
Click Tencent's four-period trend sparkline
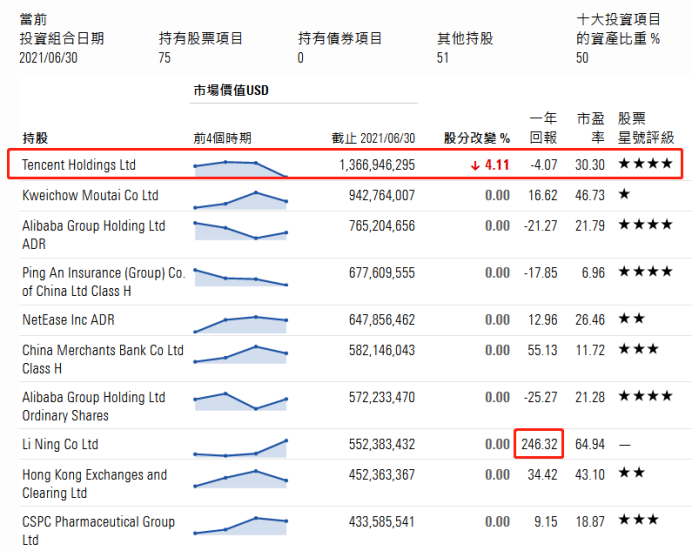coord(240,168)
